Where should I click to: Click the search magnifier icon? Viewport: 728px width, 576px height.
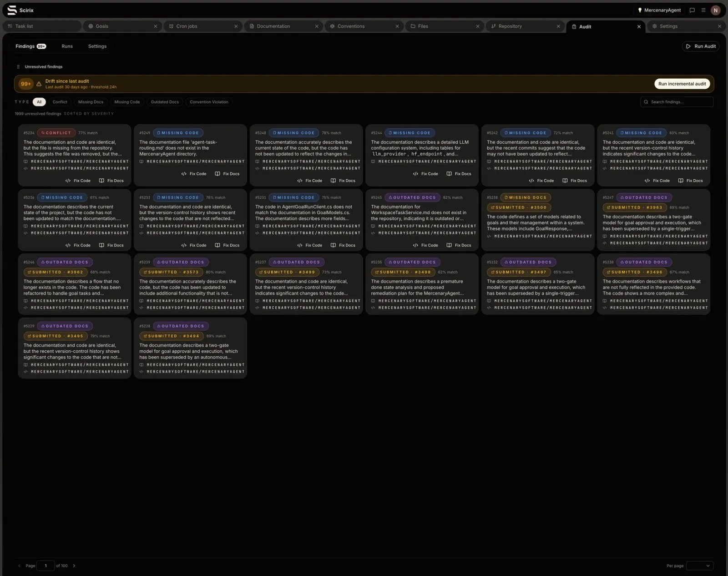click(646, 102)
